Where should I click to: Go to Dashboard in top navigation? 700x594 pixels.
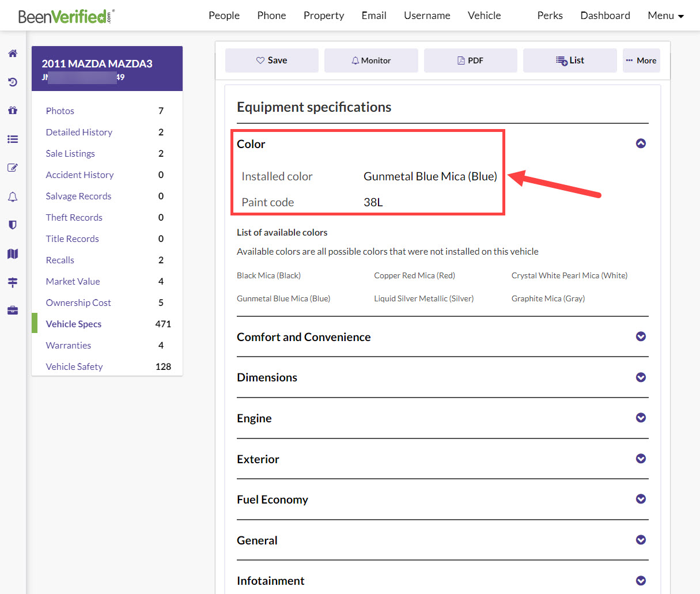tap(605, 16)
